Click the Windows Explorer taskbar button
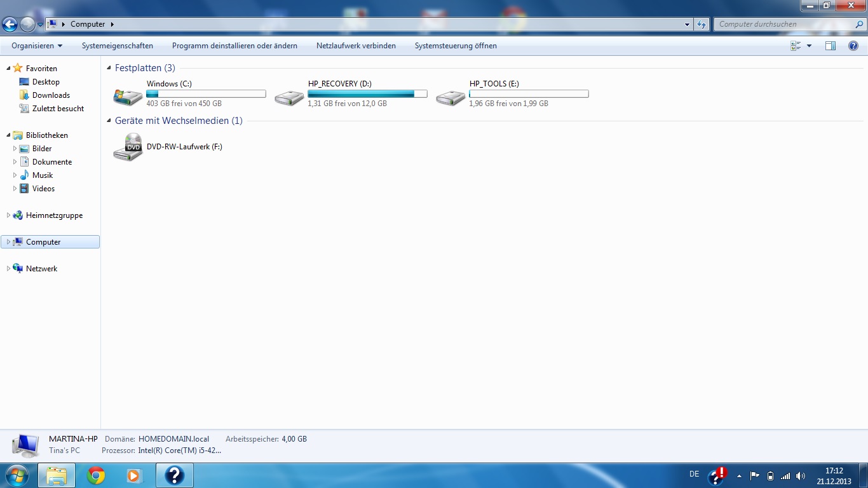The height and width of the screenshot is (488, 868). [57, 475]
